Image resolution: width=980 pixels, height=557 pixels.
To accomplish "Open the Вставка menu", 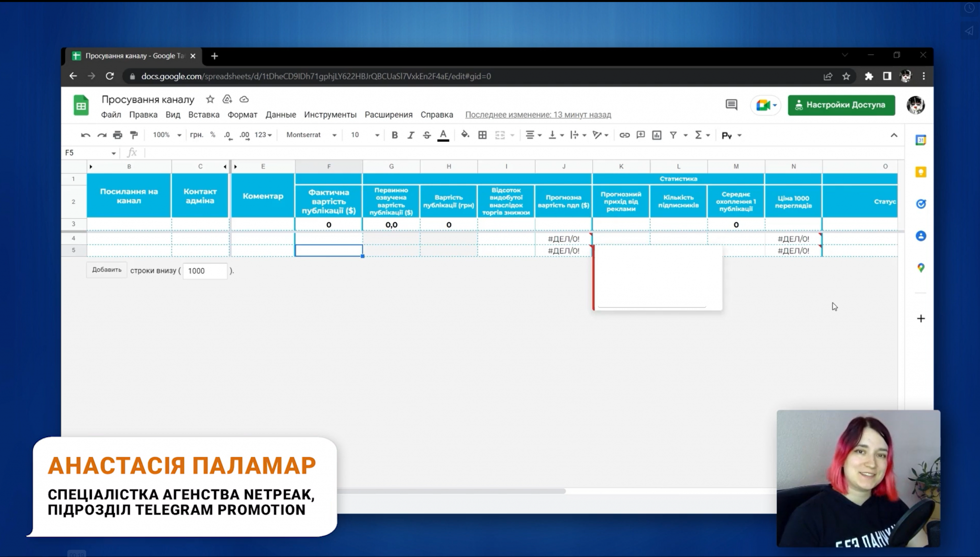I will [204, 114].
